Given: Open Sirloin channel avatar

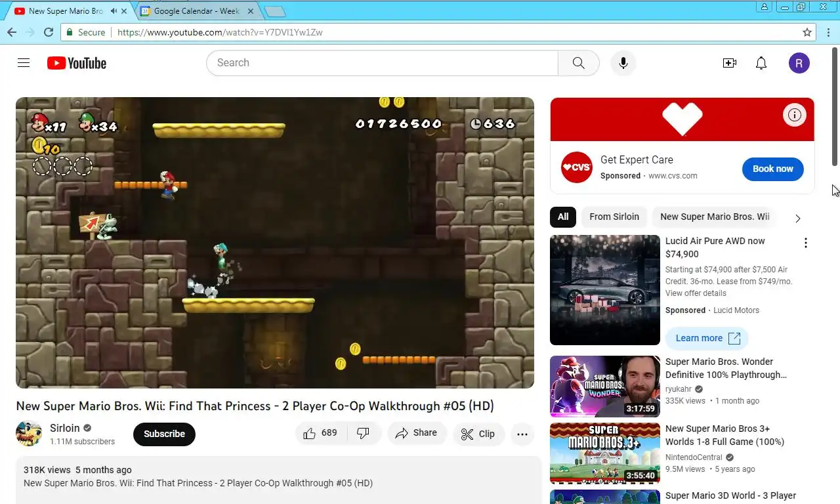Looking at the screenshot, I should 29,434.
